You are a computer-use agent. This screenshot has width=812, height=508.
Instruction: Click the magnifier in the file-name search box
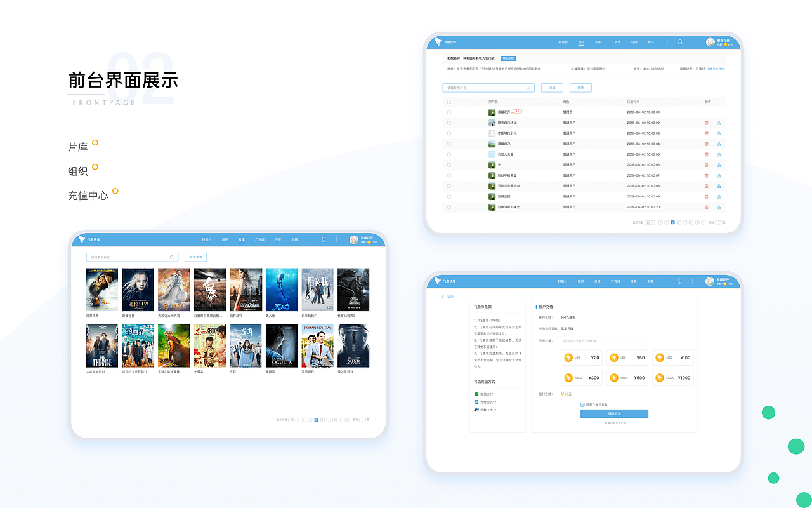pos(172,257)
